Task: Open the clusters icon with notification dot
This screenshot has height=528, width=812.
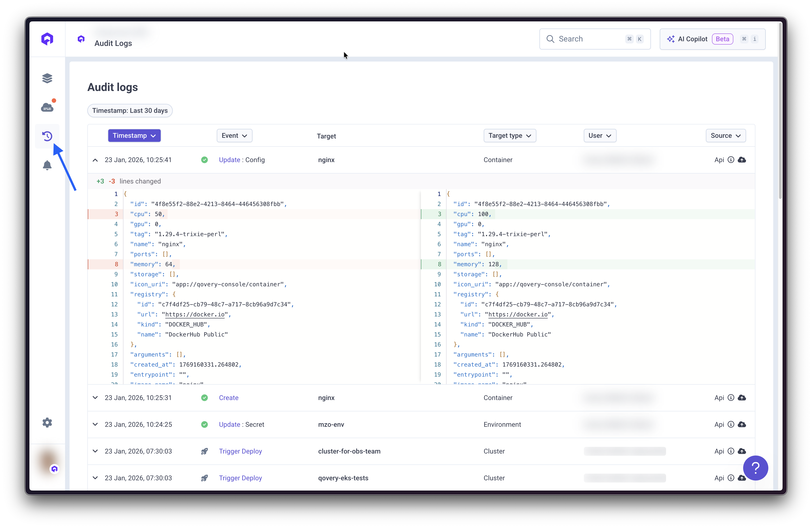Action: (47, 107)
